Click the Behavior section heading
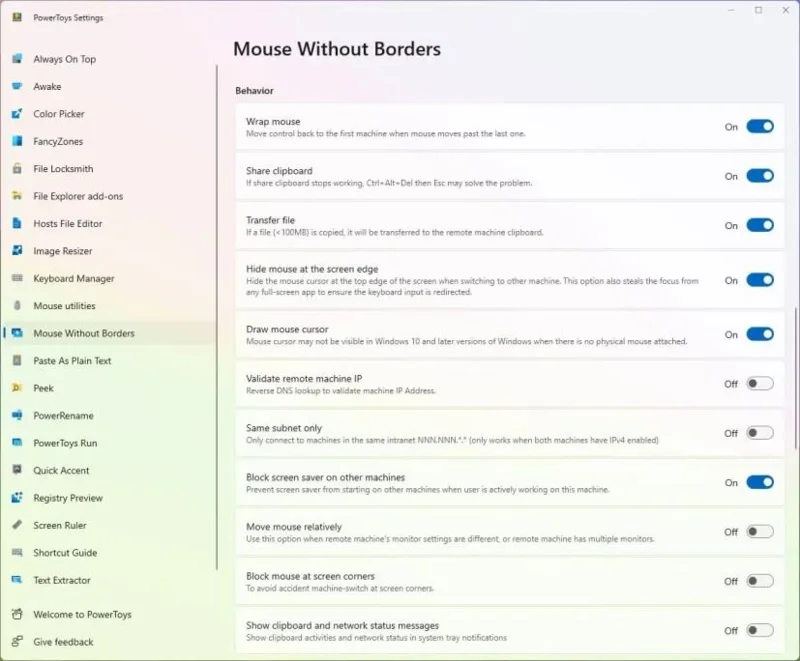Viewport: 800px width, 661px height. tap(254, 91)
